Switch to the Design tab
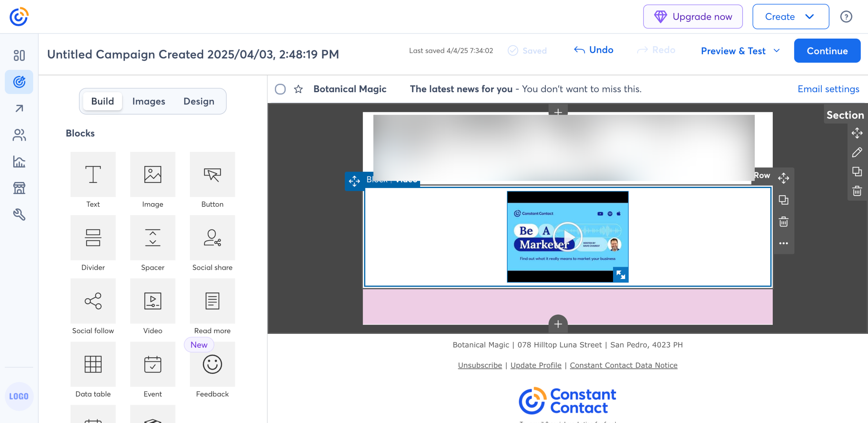The image size is (868, 423). pyautogui.click(x=199, y=101)
